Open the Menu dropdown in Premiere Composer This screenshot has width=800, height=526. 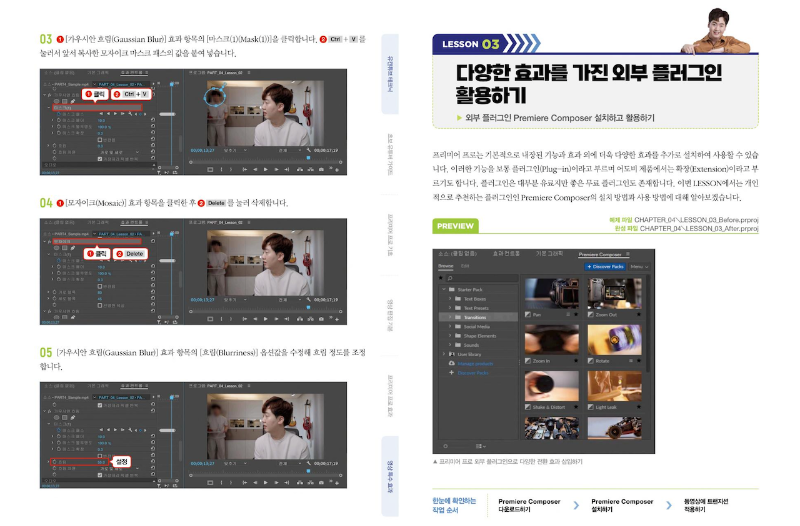pos(639,267)
